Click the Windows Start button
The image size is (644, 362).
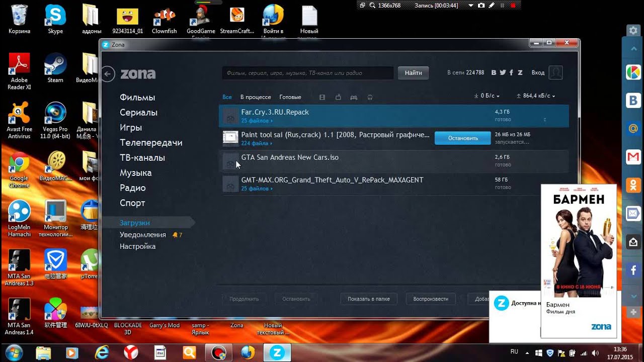tap(13, 352)
